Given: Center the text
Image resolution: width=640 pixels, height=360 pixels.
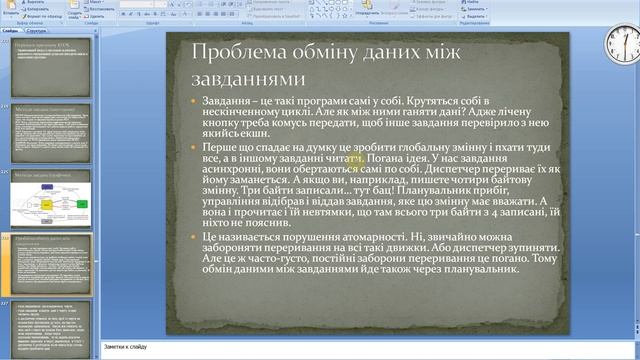Looking at the screenshot, I should [207, 14].
